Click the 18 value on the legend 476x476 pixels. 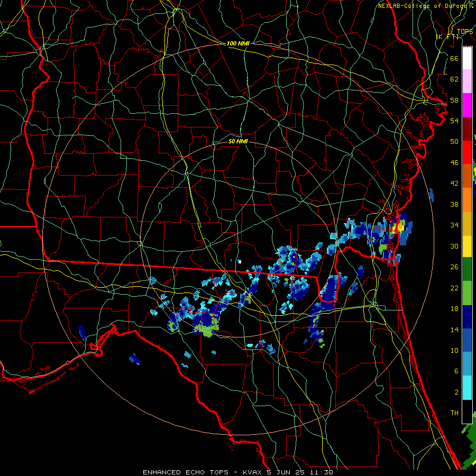tap(454, 309)
